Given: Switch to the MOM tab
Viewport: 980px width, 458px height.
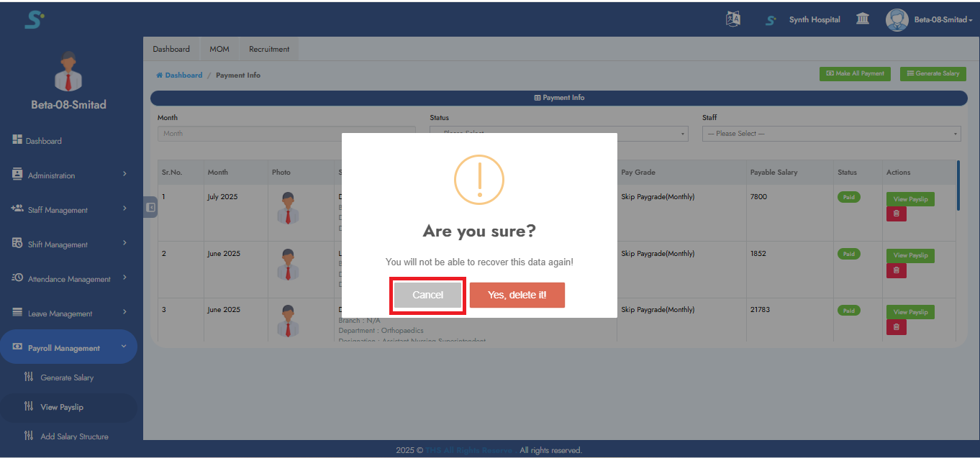Looking at the screenshot, I should click(219, 48).
